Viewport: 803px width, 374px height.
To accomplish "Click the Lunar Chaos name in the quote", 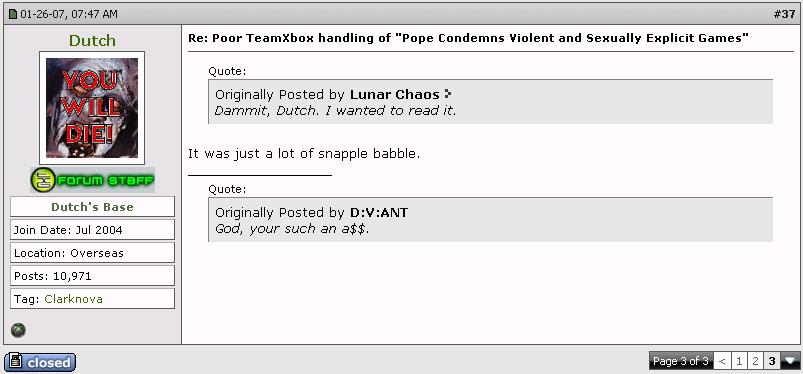I will (394, 95).
